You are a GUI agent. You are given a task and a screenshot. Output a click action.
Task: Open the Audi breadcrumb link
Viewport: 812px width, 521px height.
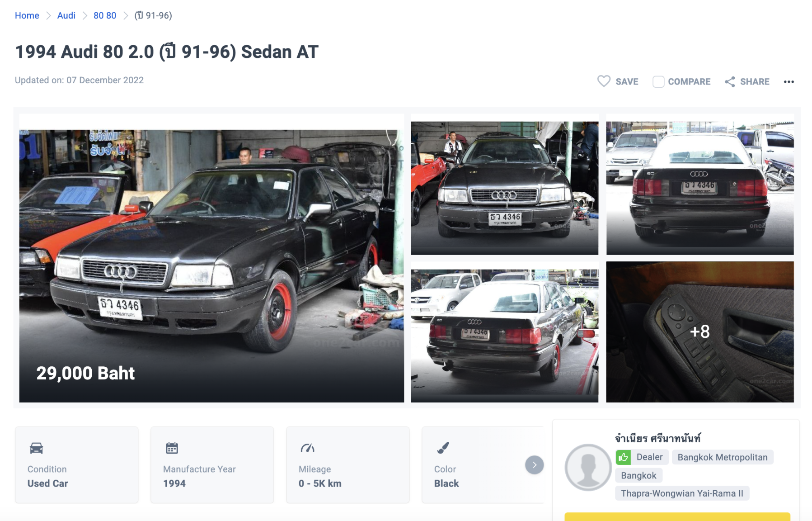click(x=66, y=15)
